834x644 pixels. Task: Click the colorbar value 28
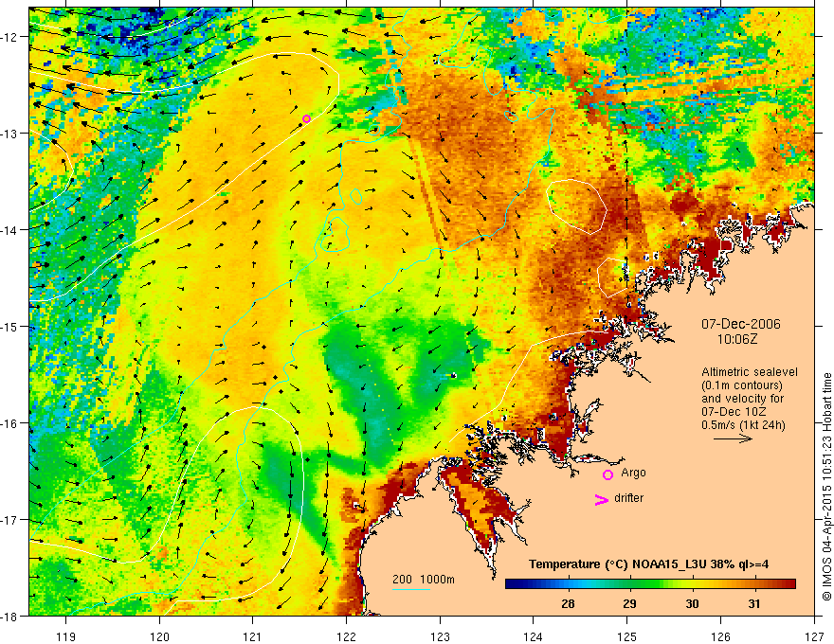click(568, 603)
